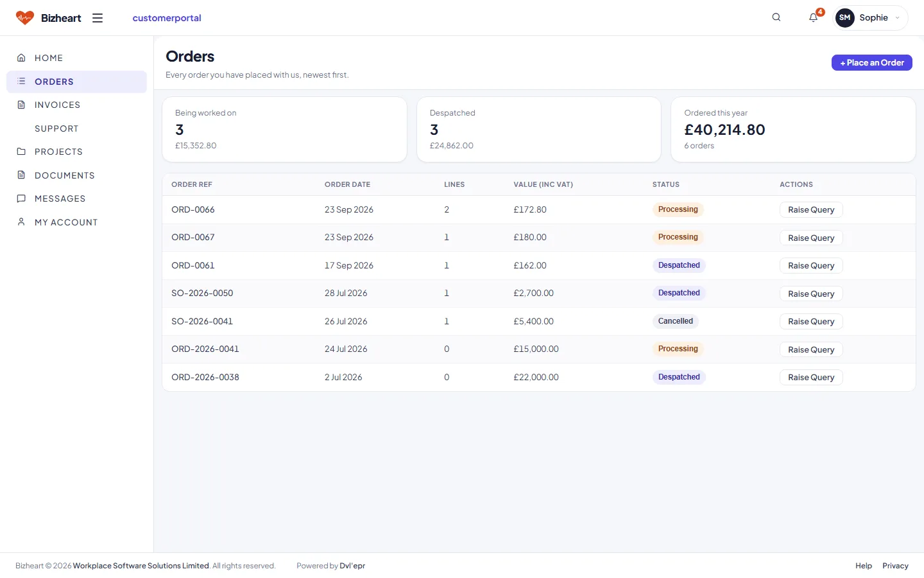Viewport: 924px width, 578px height.
Task: Select order ref ORD-2026-0038
Action: [x=205, y=377]
